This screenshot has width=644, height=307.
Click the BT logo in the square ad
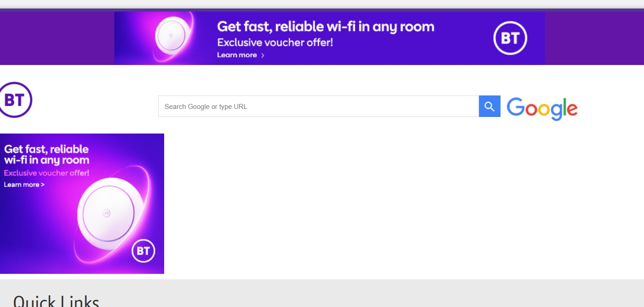pos(143,251)
